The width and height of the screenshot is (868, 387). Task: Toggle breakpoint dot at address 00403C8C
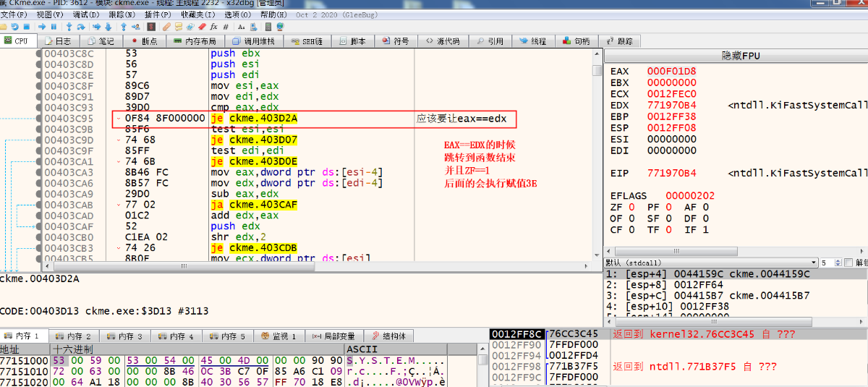click(38, 54)
